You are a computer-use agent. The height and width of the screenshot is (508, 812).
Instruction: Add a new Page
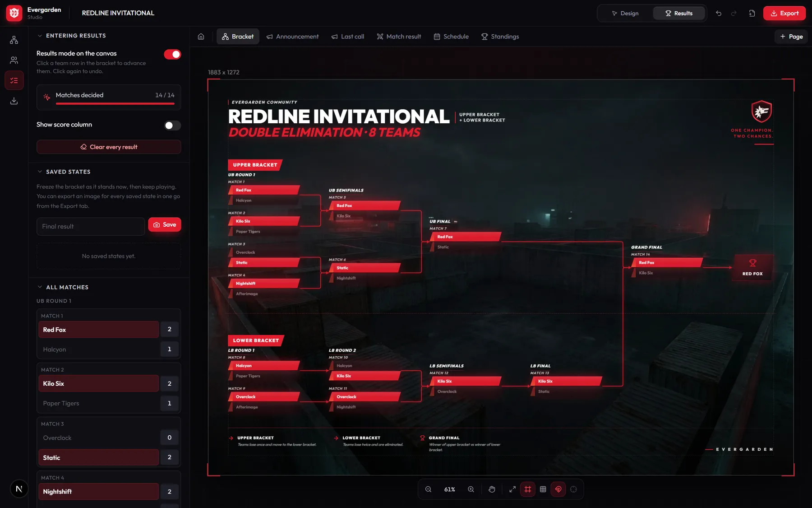point(791,37)
